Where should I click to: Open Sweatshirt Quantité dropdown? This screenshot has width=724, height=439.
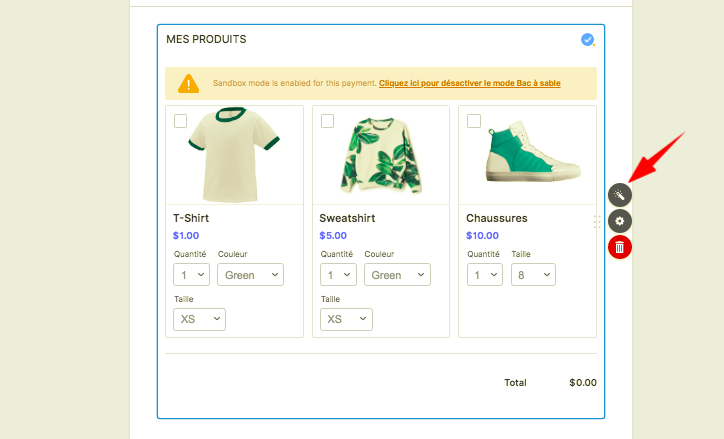pos(337,275)
